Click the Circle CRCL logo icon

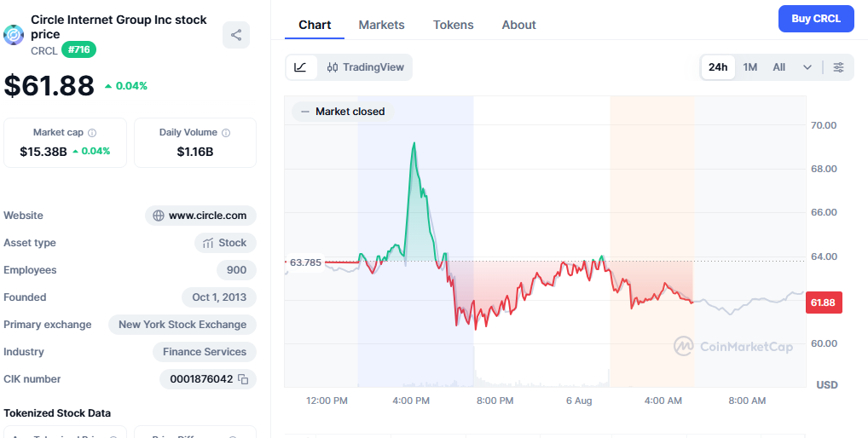click(x=14, y=35)
